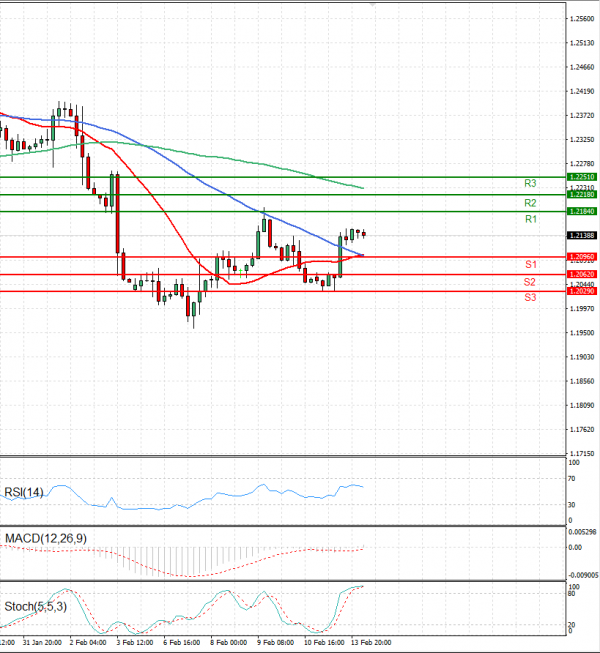The height and width of the screenshot is (653, 600).
Task: Click the S1 support price tag 1.20960
Action: tap(583, 257)
